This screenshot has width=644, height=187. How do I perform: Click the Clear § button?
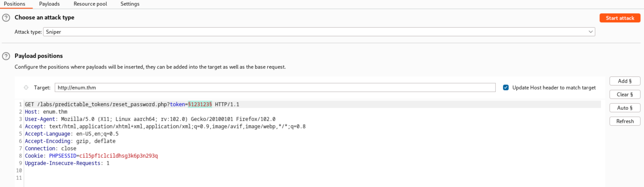[625, 95]
